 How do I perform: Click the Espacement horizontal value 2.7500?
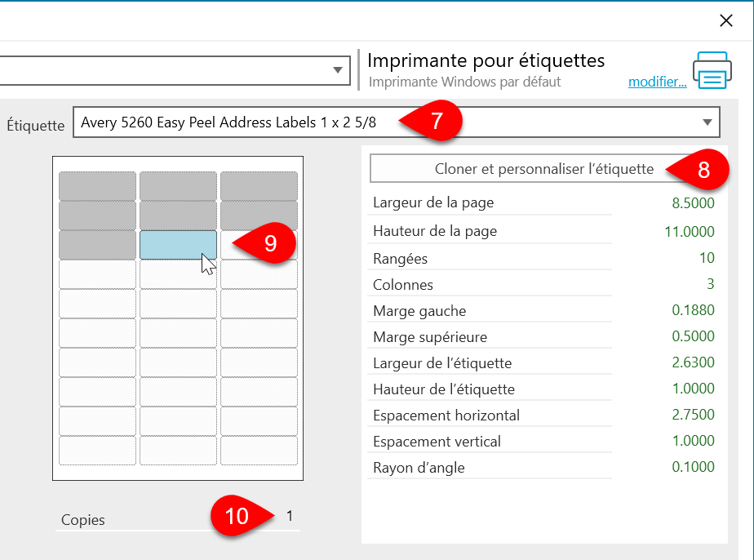(x=693, y=414)
